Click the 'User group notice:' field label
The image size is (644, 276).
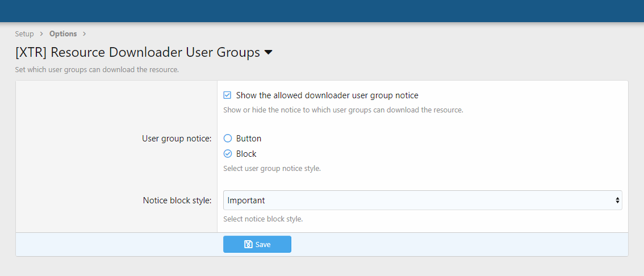click(x=177, y=139)
